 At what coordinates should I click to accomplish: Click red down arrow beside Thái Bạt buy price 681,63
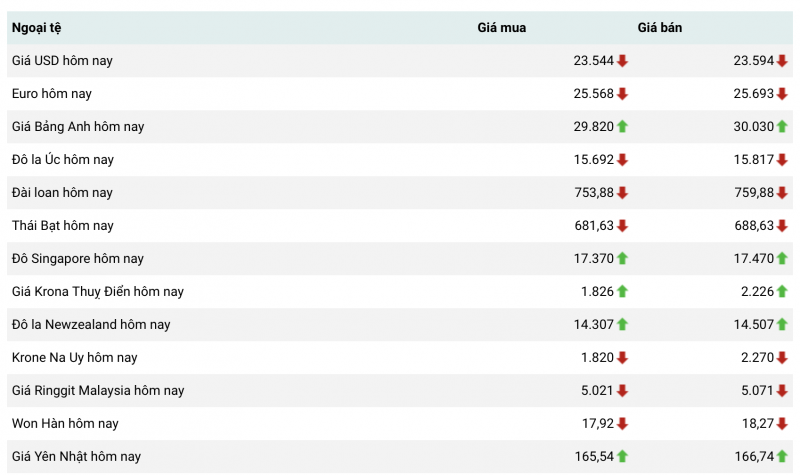point(622,226)
